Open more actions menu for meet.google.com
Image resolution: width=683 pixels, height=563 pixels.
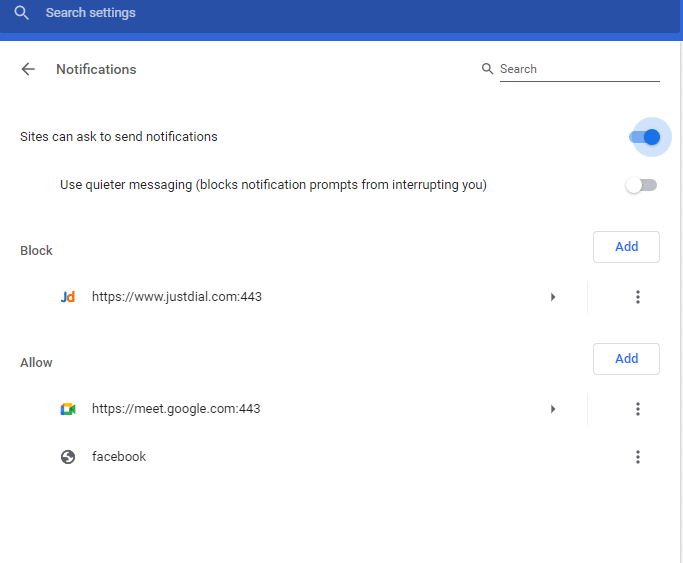click(x=637, y=409)
